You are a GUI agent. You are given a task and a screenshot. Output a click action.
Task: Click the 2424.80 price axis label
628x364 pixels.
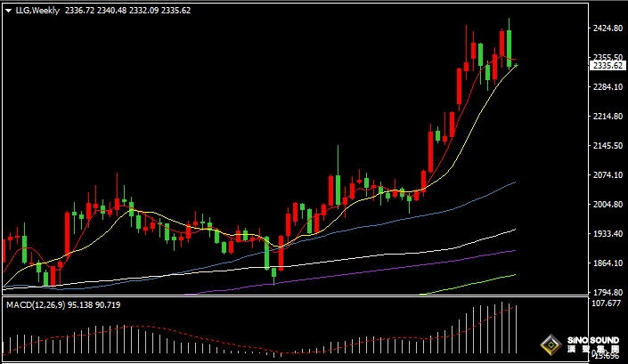coord(607,28)
